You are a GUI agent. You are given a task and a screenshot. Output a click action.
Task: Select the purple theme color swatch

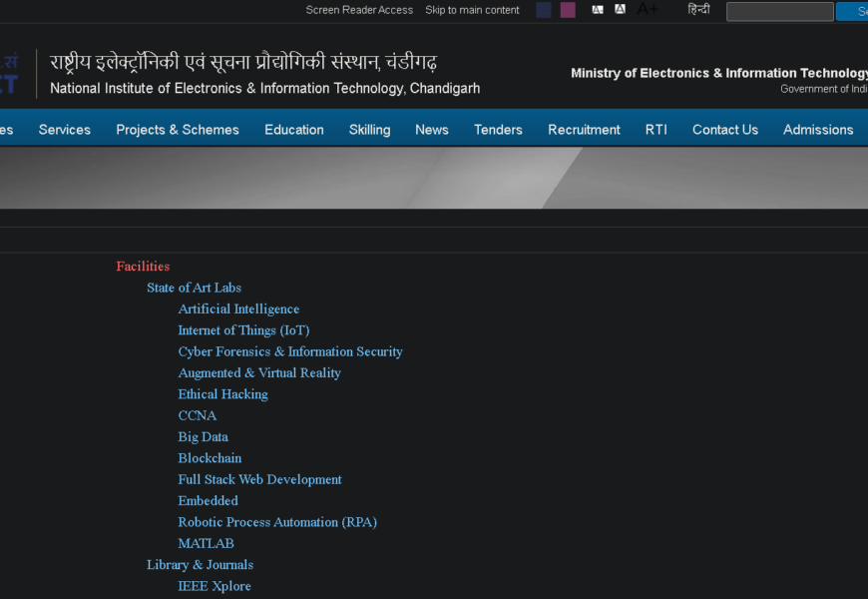click(568, 10)
